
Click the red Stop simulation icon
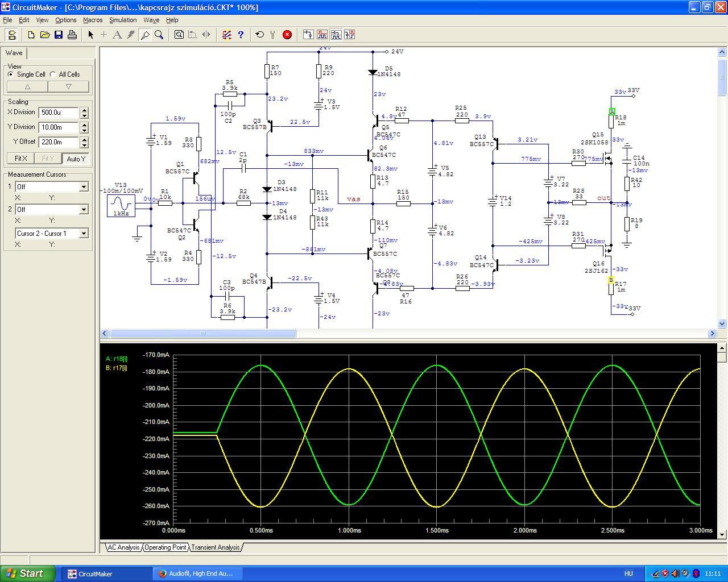[x=287, y=35]
